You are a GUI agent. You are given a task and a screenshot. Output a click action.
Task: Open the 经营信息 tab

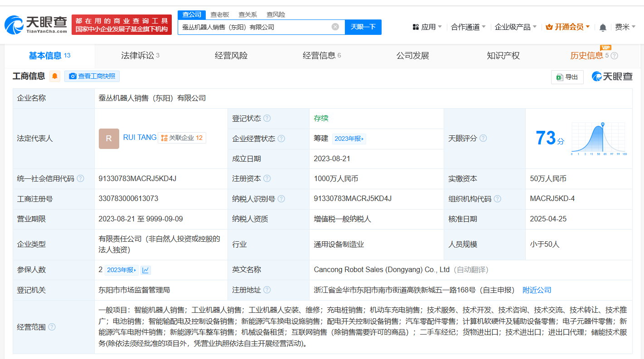click(322, 56)
